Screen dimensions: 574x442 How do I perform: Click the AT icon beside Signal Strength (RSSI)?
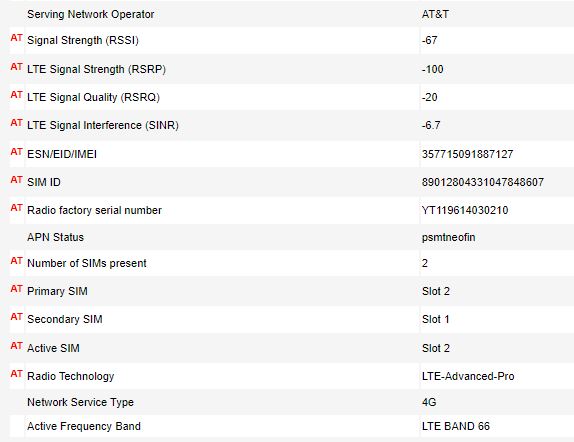click(16, 38)
